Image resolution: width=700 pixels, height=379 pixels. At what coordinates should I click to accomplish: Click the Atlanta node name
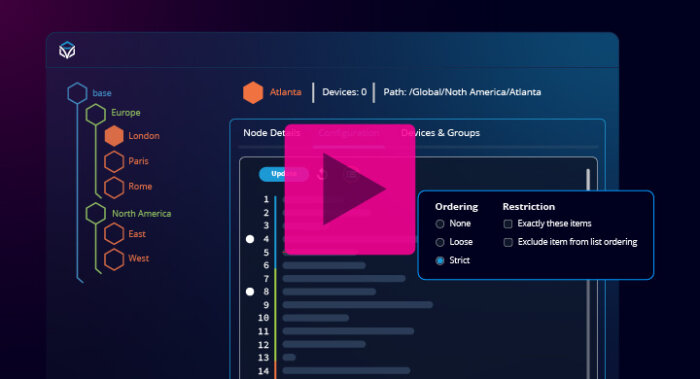[285, 92]
